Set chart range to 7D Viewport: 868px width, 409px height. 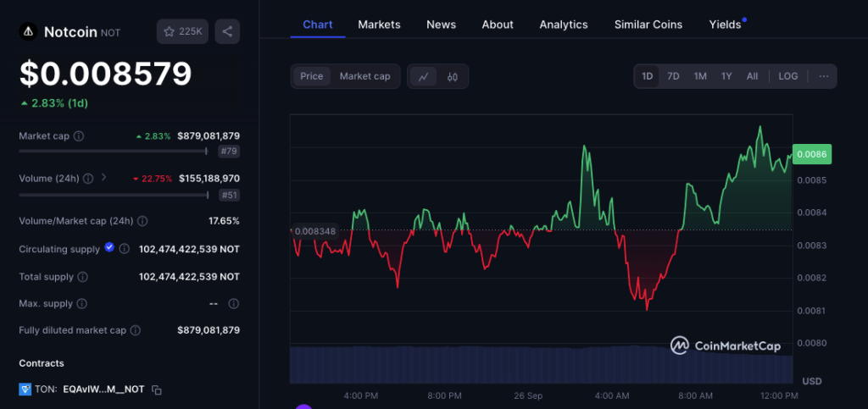(x=673, y=76)
